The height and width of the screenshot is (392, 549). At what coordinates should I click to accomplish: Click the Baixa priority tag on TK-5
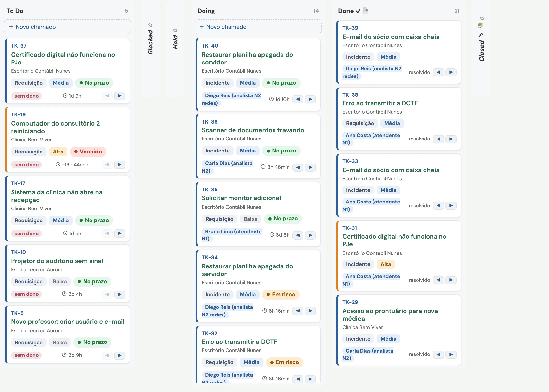[x=60, y=342]
